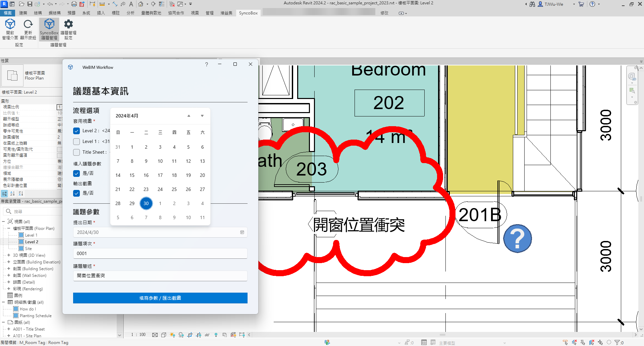This screenshot has height=346, width=644.
Task: Check the Level 1 view checkbox
Action: pos(76,142)
